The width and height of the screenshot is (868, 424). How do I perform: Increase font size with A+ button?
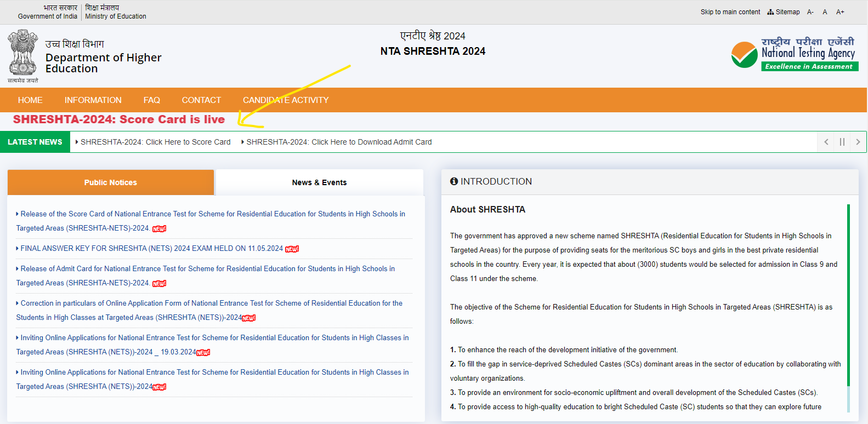840,12
